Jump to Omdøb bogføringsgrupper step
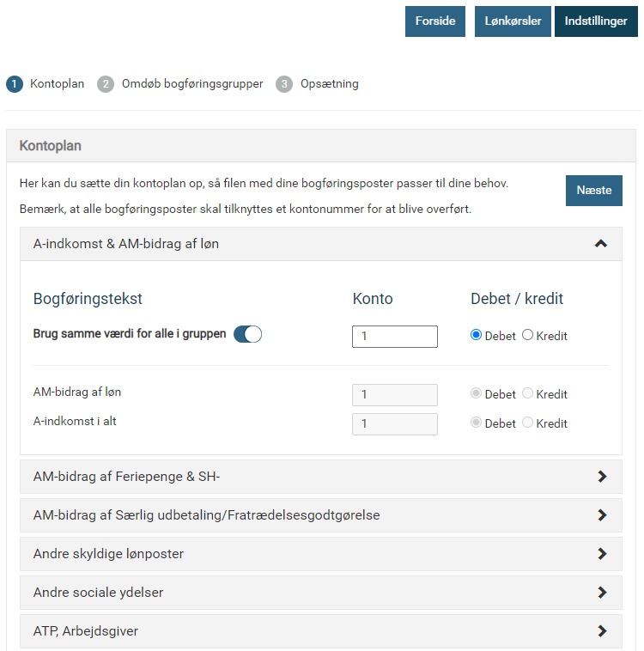The image size is (644, 651). coord(192,84)
